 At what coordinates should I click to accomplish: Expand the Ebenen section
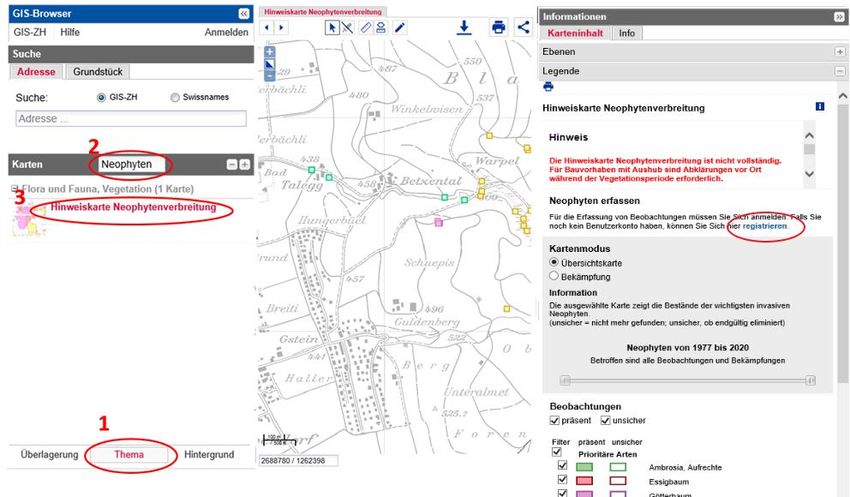point(839,51)
